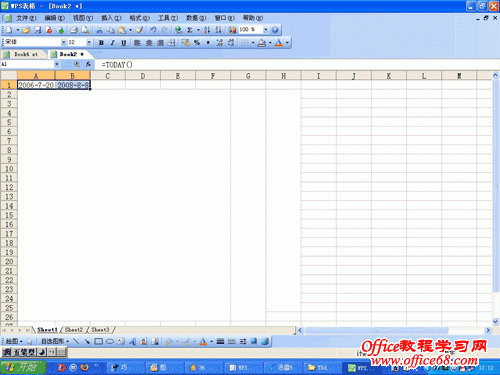Image resolution: width=500 pixels, height=375 pixels.
Task: Open the AutoShapes (自选图形) dropdown
Action: (x=55, y=341)
